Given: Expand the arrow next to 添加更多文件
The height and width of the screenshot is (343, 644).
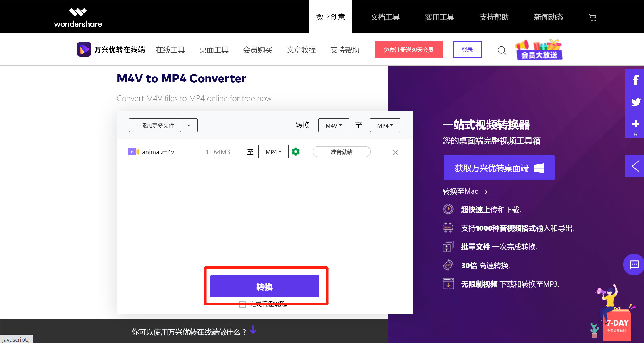Looking at the screenshot, I should click(189, 125).
